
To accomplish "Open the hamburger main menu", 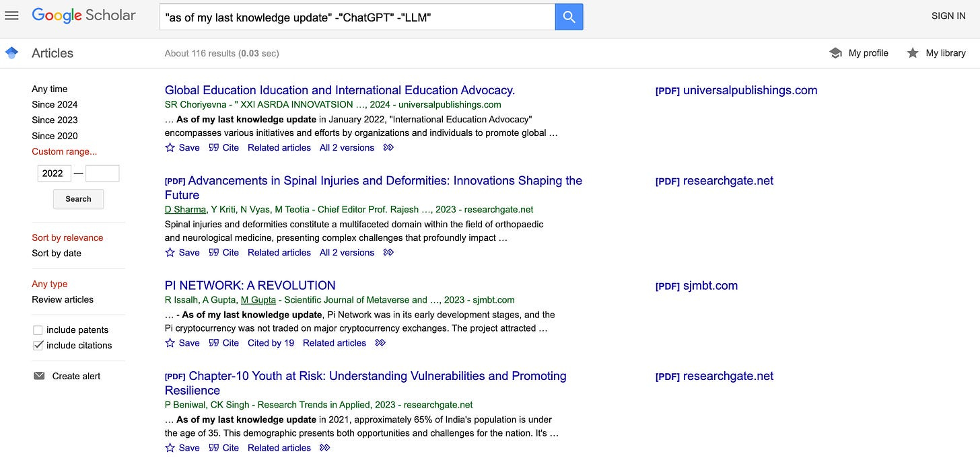I will (11, 16).
